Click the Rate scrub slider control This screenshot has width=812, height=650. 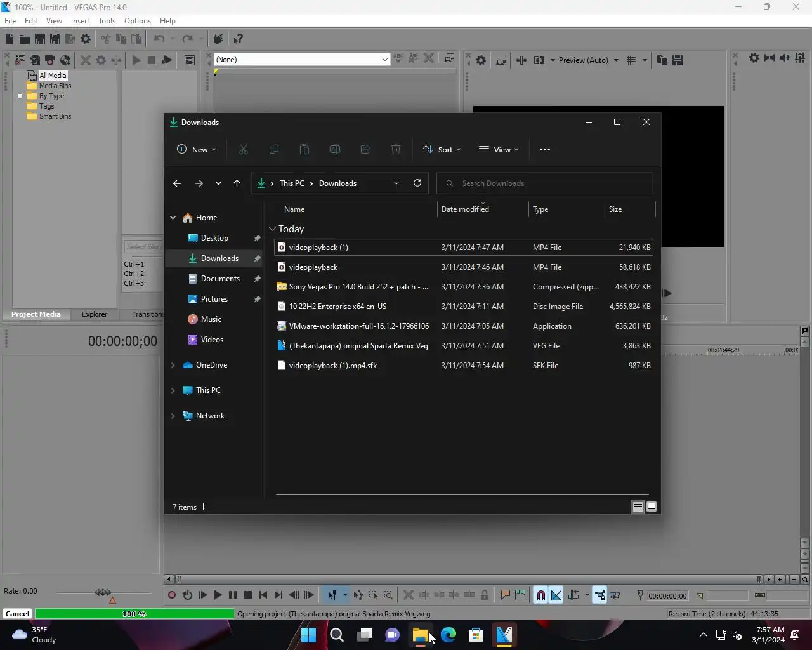pyautogui.click(x=103, y=592)
